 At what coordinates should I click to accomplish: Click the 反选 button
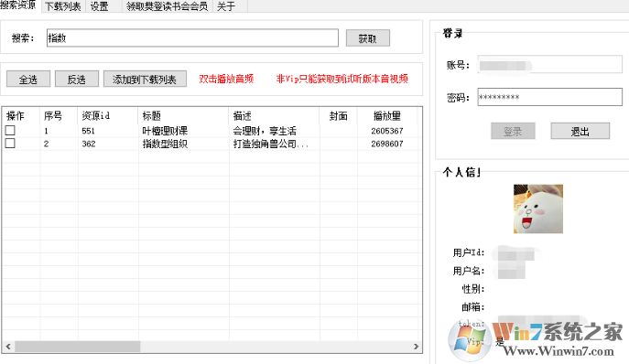click(76, 80)
